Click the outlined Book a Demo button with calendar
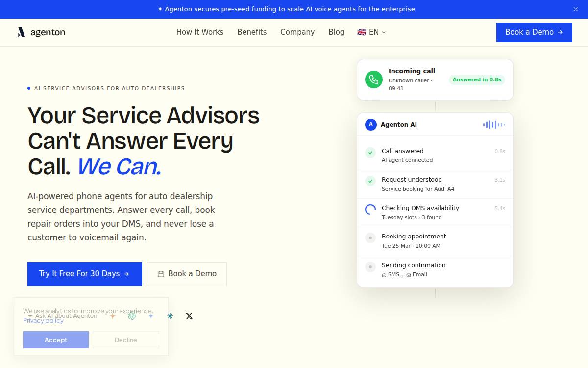Screen dimensions: 588x368 [187, 274]
